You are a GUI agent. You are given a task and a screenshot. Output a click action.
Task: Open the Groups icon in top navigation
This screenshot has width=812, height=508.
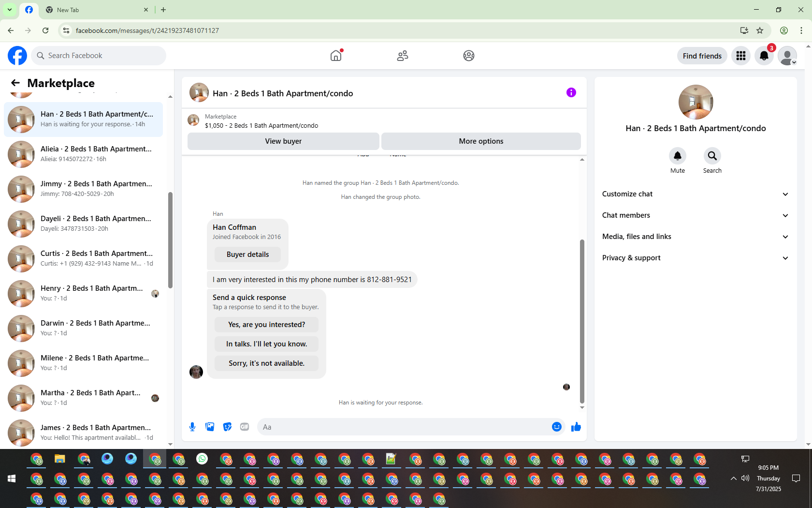point(469,56)
